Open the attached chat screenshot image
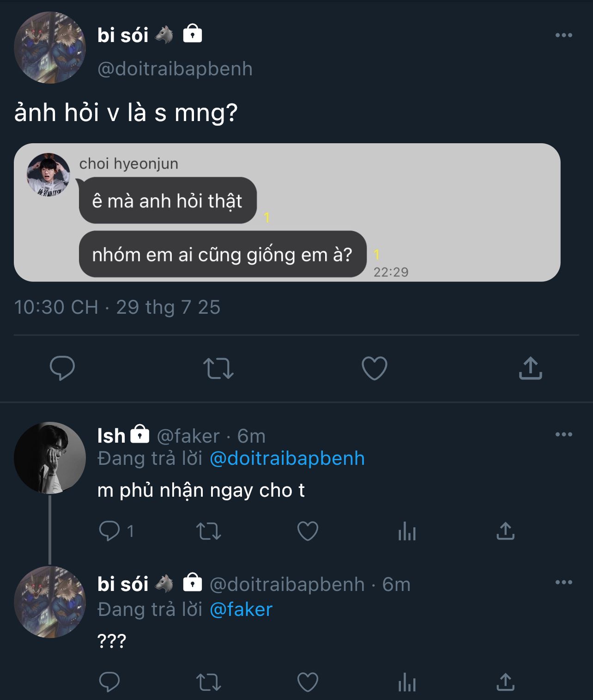This screenshot has width=593, height=700. coord(287,213)
